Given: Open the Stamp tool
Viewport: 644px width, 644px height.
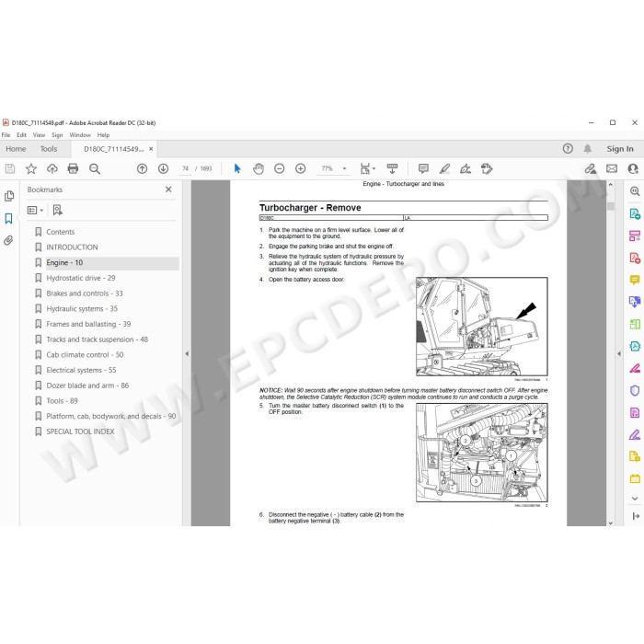Looking at the screenshot, I should (487, 168).
